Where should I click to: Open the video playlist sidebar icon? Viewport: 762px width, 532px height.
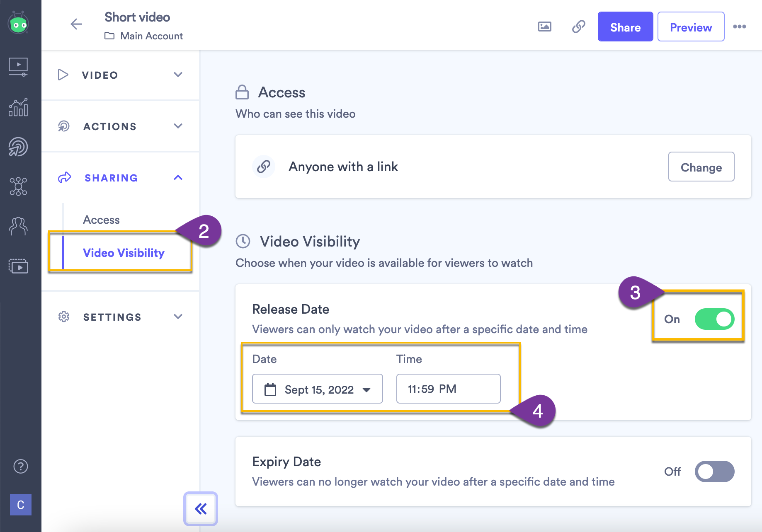point(18,266)
